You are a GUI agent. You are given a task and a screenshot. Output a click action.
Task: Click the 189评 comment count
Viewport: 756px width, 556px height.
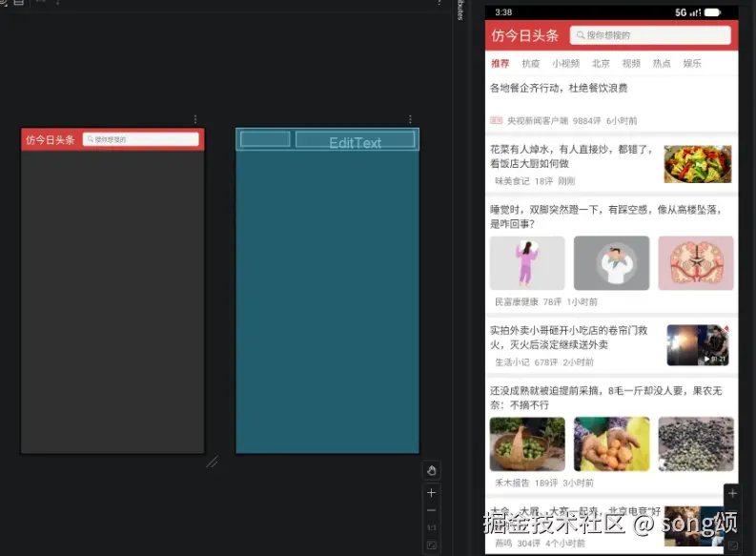click(x=546, y=483)
